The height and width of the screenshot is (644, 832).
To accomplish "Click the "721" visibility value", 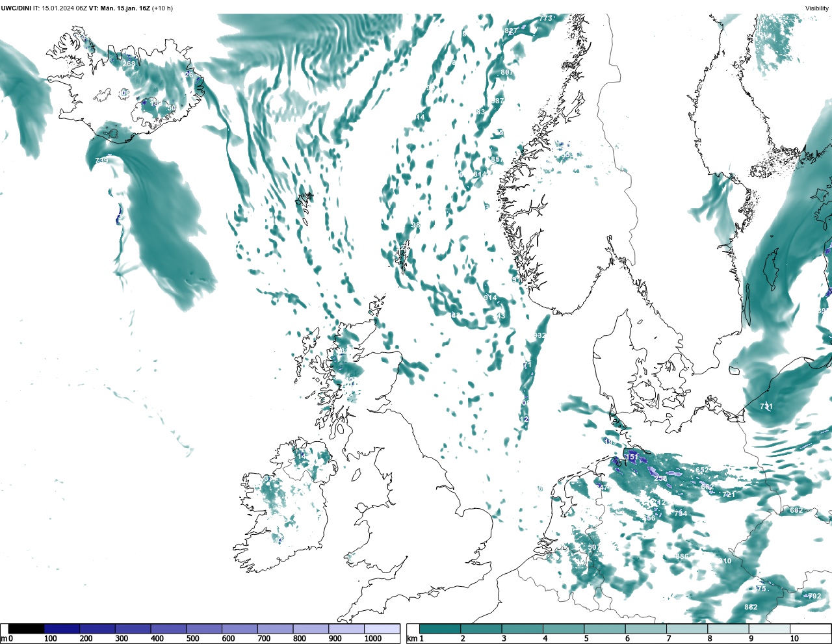I will (x=729, y=495).
